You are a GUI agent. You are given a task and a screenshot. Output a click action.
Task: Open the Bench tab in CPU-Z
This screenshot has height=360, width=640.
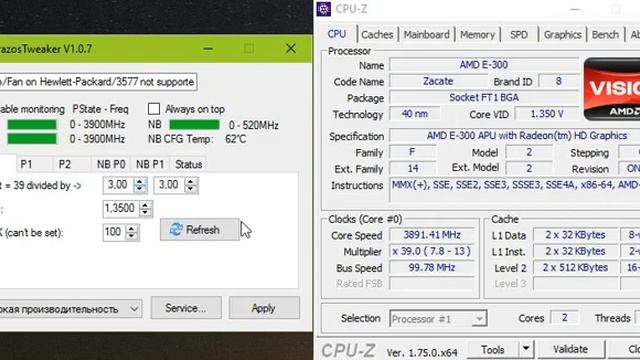(x=605, y=35)
